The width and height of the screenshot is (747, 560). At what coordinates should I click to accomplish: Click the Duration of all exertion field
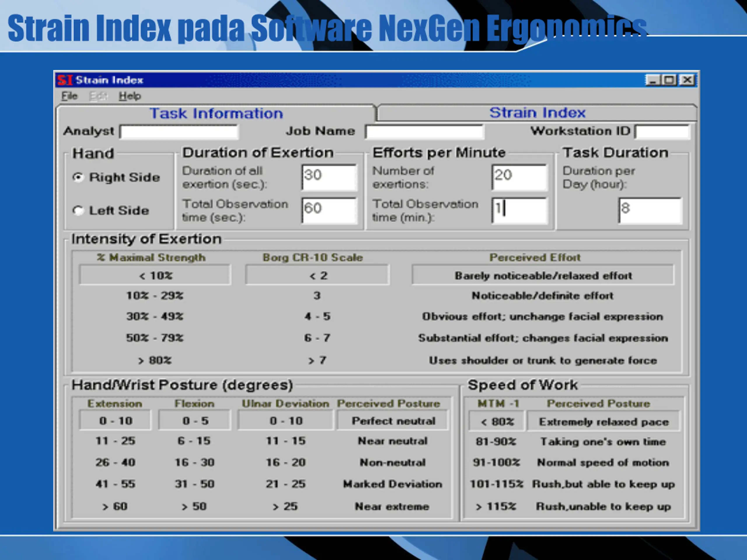point(329,177)
